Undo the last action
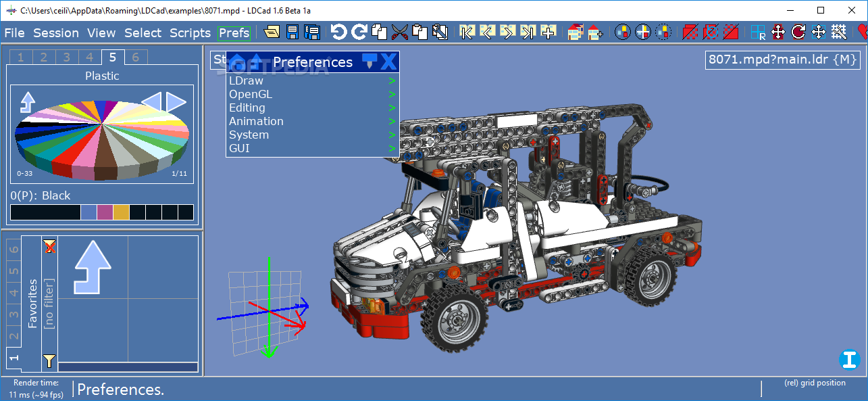 [338, 32]
